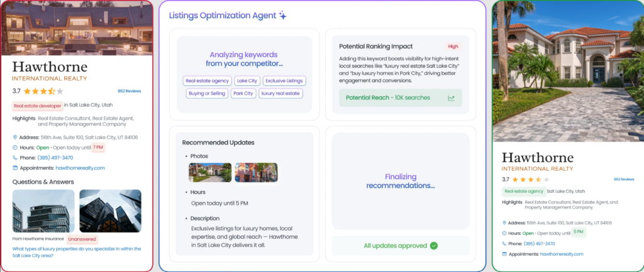Click the calendar icon beside Appointments in right card
The width and height of the screenshot is (644, 272).
click(x=504, y=254)
